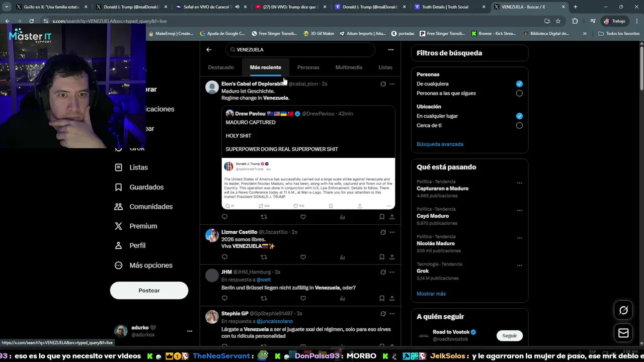View analytics of Elon's Cabal post

[342, 217]
